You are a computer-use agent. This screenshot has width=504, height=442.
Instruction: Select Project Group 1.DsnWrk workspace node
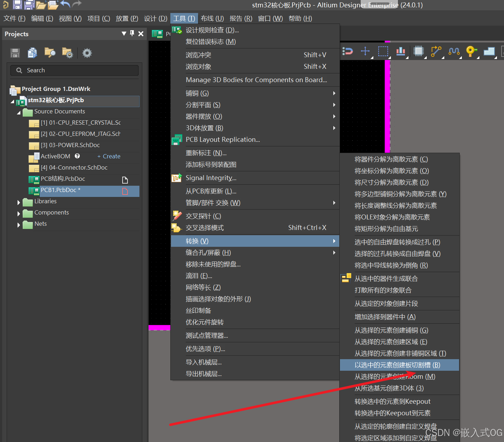point(56,89)
